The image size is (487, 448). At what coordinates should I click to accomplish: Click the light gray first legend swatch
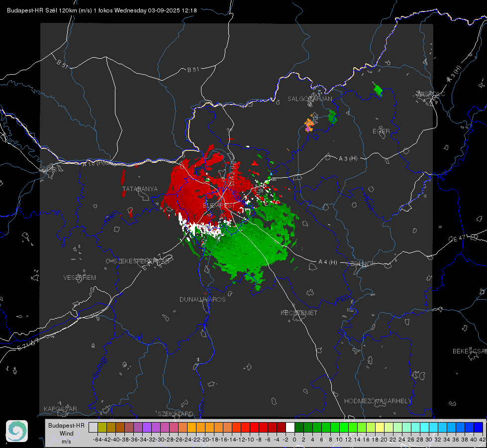pos(93,427)
